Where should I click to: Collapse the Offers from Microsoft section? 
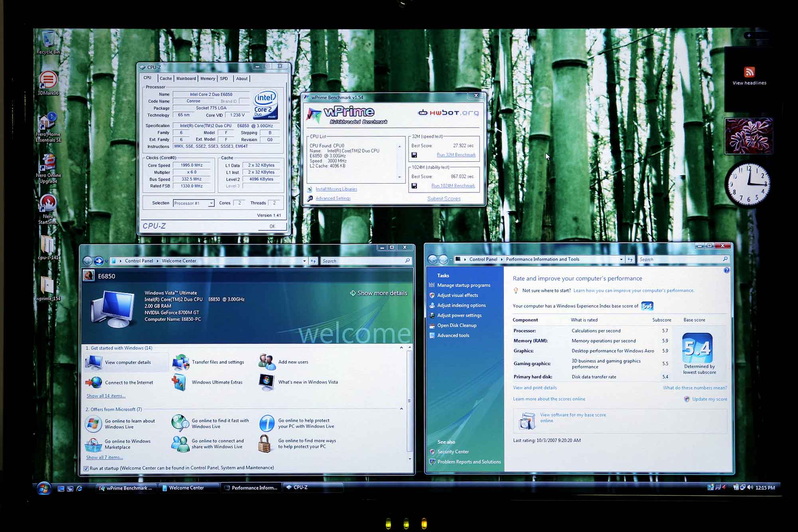coord(401,409)
